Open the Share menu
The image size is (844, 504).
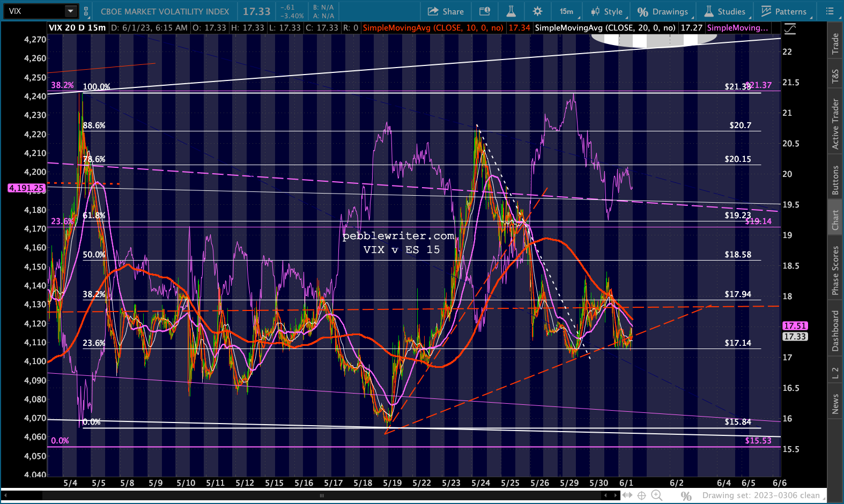click(446, 11)
